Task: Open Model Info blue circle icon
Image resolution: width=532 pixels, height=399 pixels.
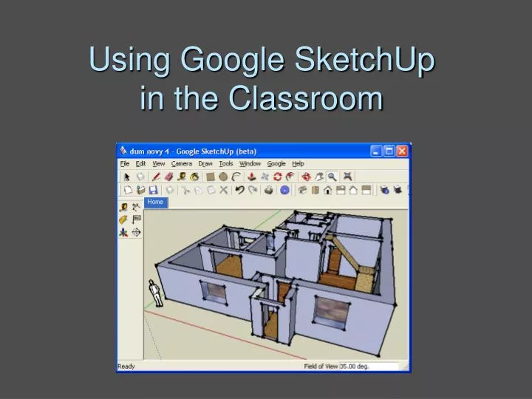Action: click(x=284, y=190)
